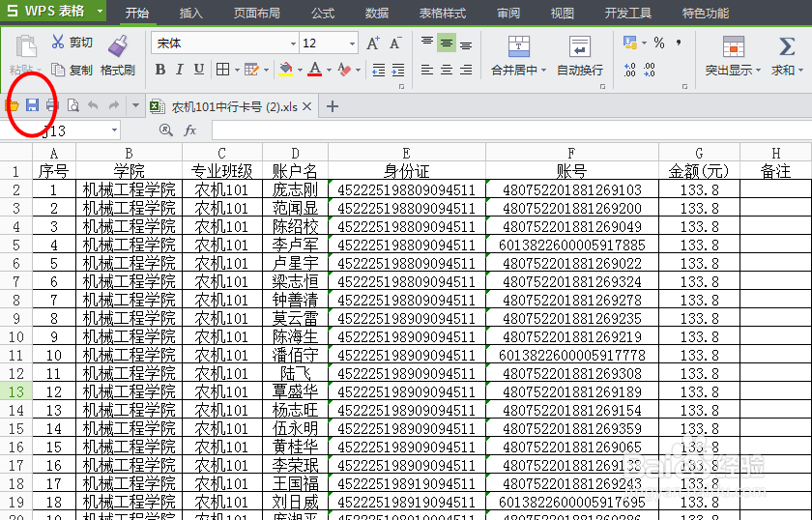Viewport: 812px width, 520px height.
Task: Toggle align text left
Action: pos(426,70)
